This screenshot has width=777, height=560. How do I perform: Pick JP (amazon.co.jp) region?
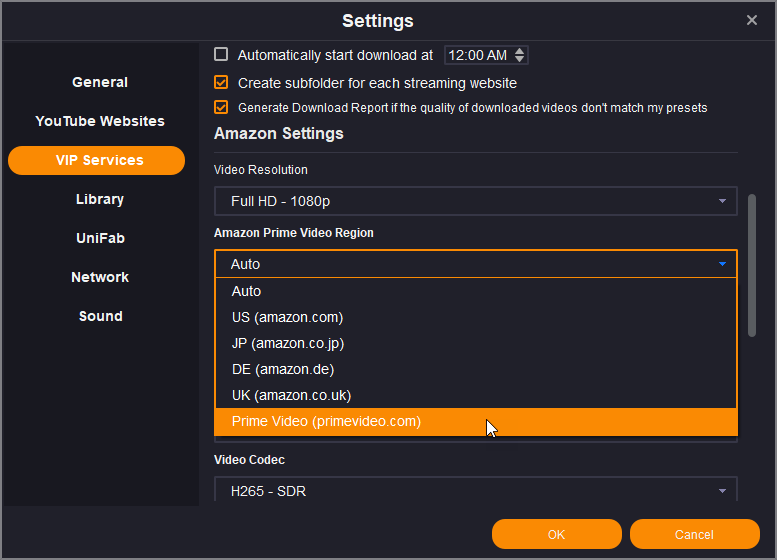(288, 343)
